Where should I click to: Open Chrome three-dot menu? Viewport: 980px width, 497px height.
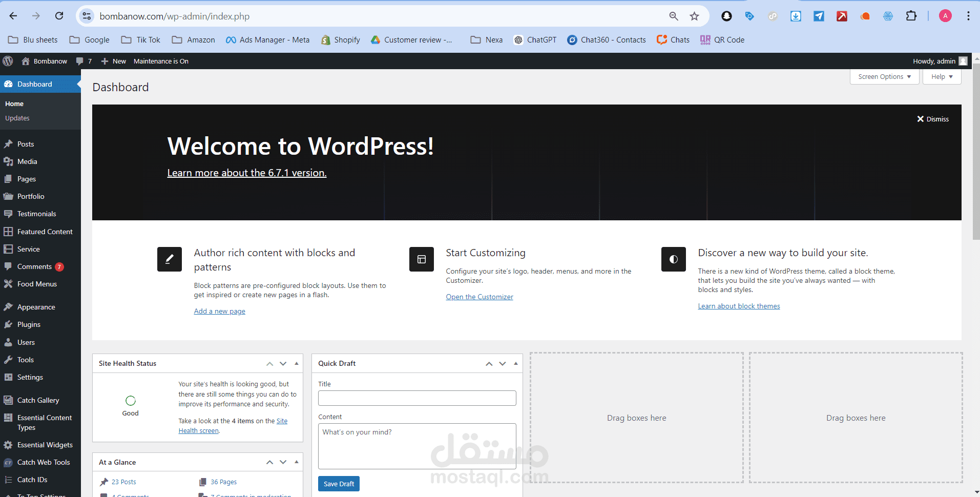pos(968,16)
